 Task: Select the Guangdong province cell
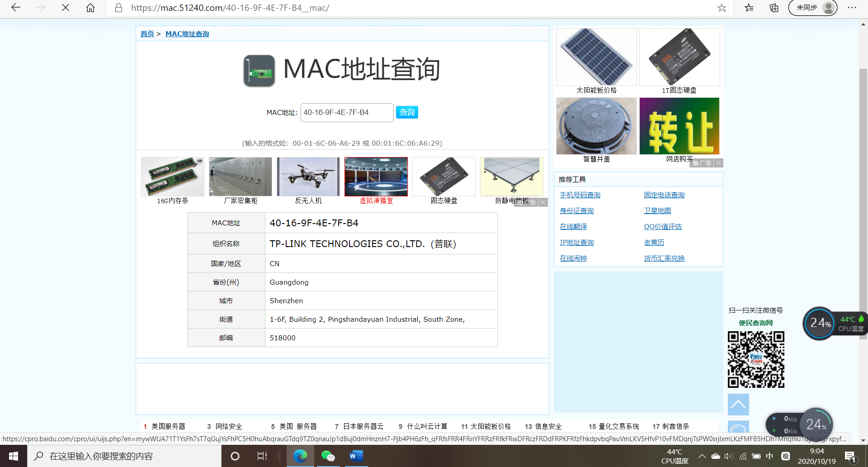pos(381,282)
